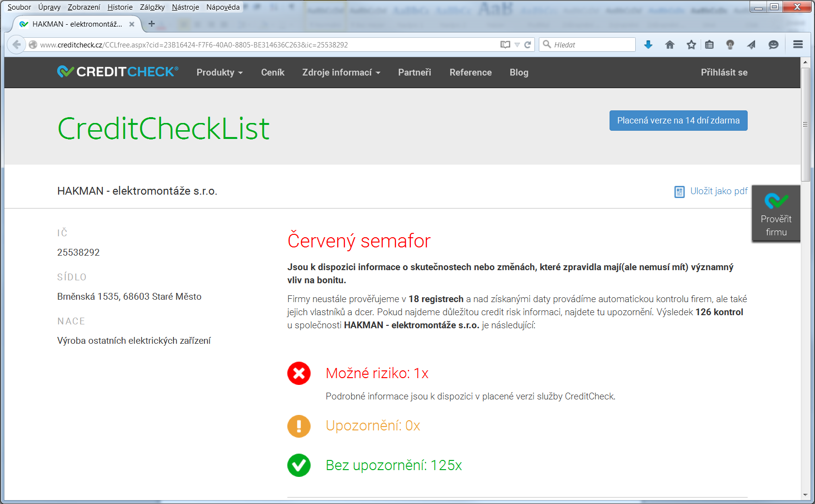Viewport: 815px width, 504px height.
Task: Open the Ceník page
Action: tap(273, 72)
